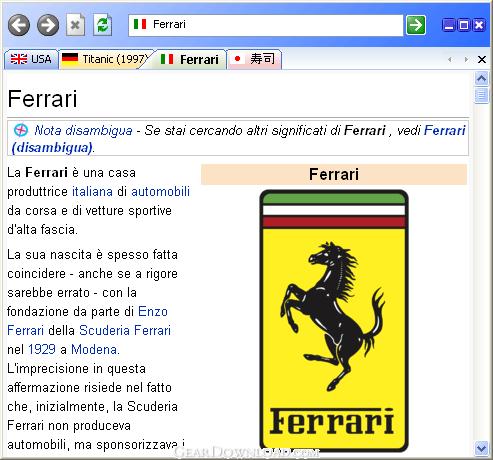Screen dimensions: 493x460
Task: Focus the address field containing Ferrari
Action: [x=266, y=25]
